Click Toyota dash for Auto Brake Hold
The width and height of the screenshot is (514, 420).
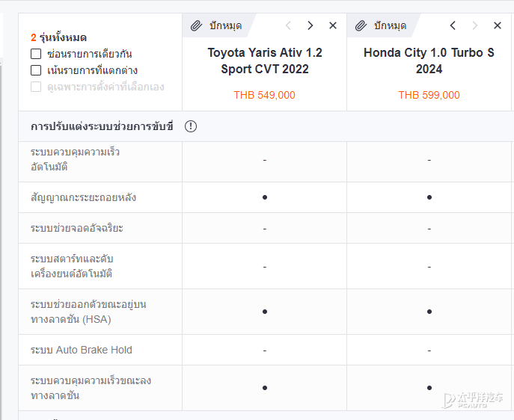coord(265,350)
